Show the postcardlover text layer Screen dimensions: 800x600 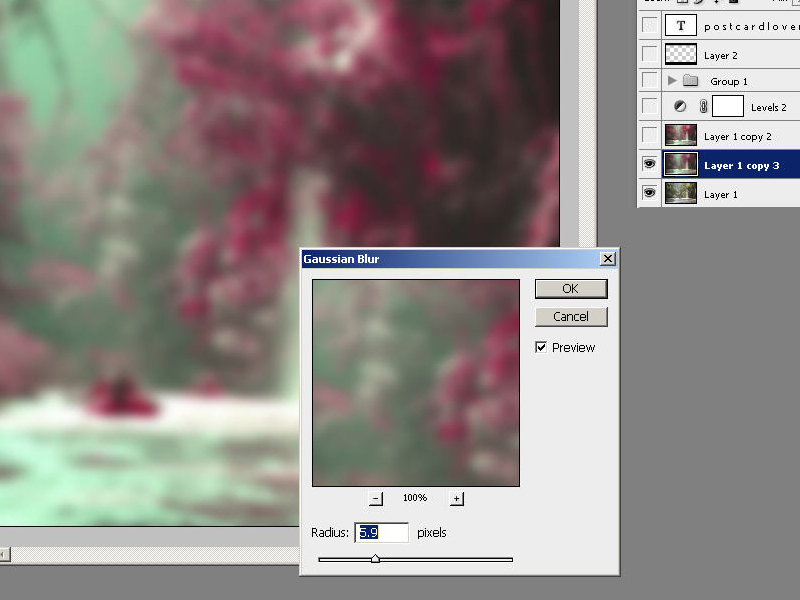click(649, 25)
